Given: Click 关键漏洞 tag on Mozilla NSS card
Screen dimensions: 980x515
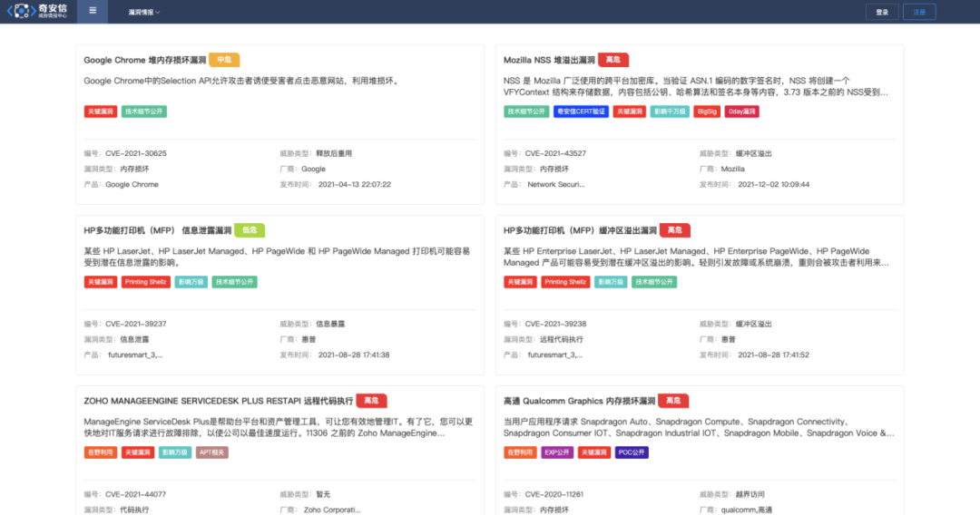Looking at the screenshot, I should tap(629, 112).
